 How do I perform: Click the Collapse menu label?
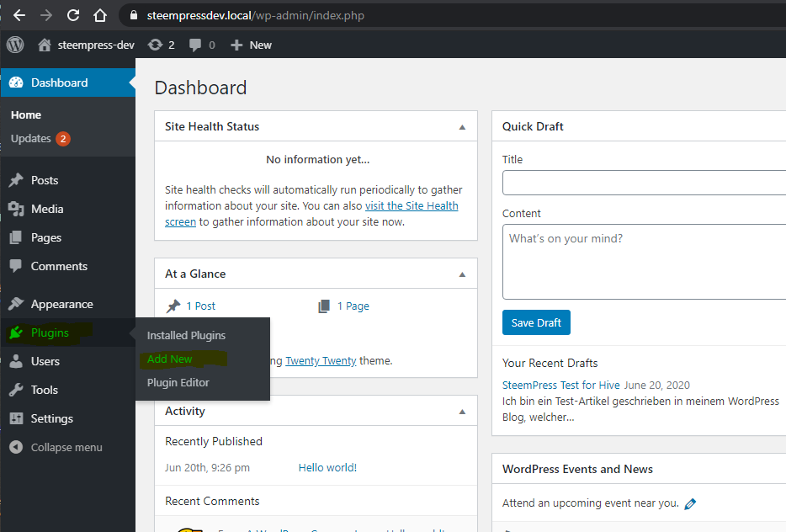click(66, 447)
